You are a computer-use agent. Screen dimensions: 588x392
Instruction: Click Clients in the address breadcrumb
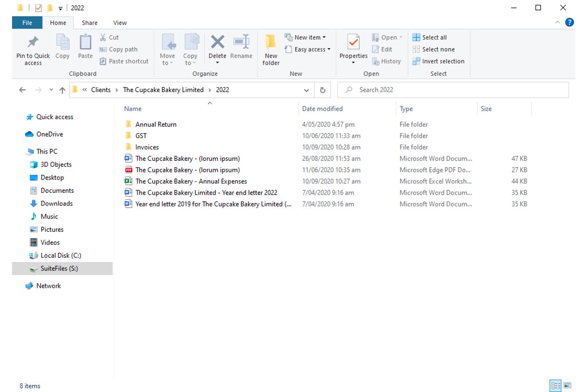click(x=101, y=90)
